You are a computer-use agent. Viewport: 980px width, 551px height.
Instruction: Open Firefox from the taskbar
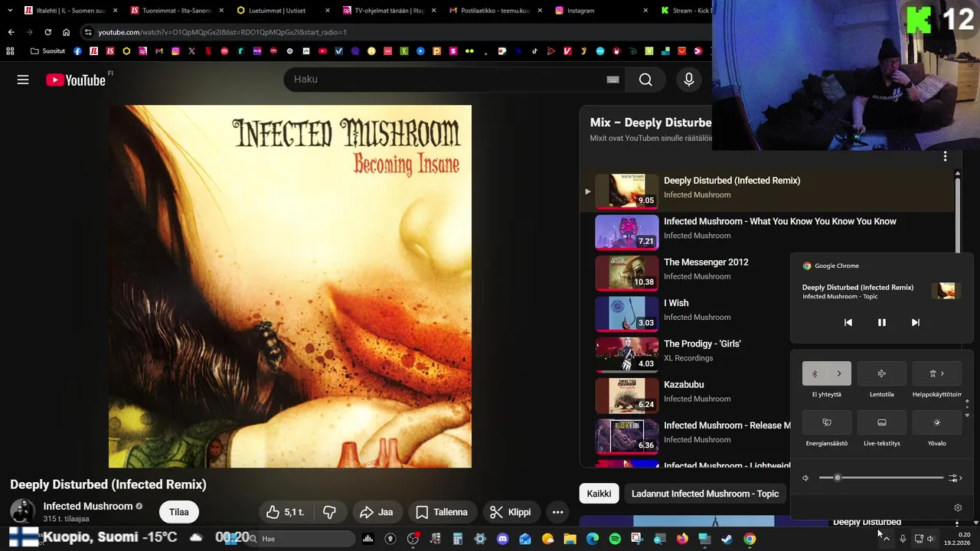(682, 539)
